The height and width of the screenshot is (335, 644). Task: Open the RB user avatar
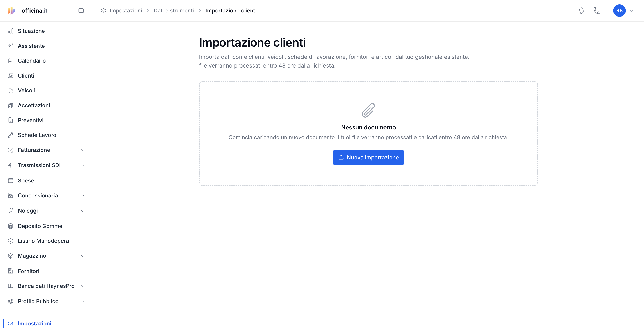coord(619,11)
